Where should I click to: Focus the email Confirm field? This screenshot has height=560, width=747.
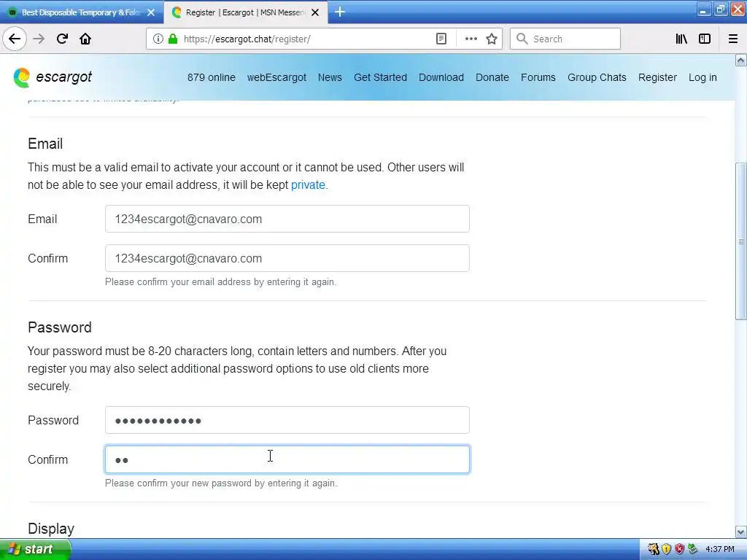287,258
